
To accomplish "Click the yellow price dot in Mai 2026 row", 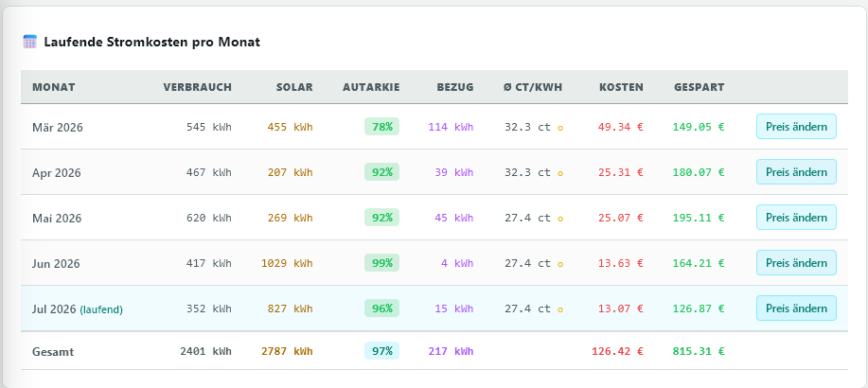I will (x=560, y=219).
